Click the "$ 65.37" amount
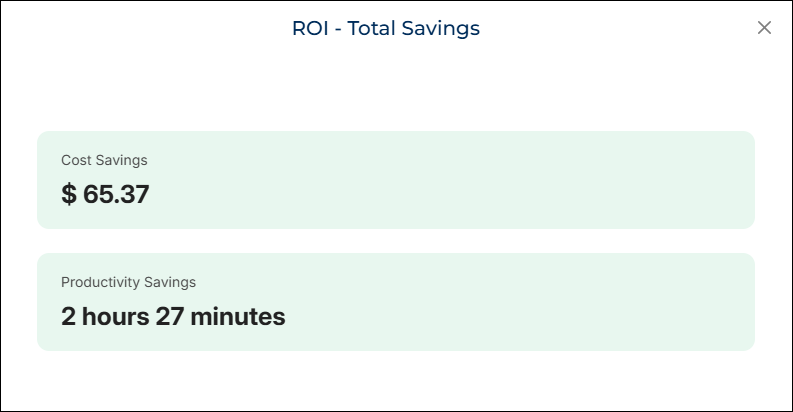The width and height of the screenshot is (793, 412). 105,194
